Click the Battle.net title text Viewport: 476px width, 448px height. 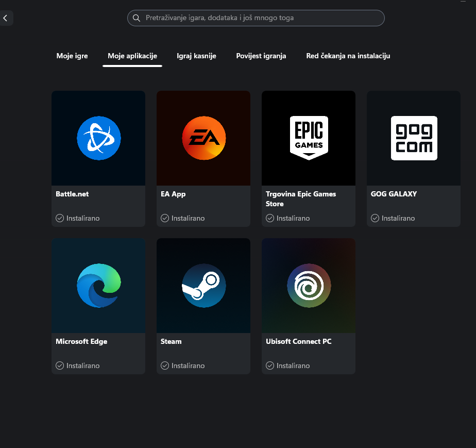[x=72, y=194]
